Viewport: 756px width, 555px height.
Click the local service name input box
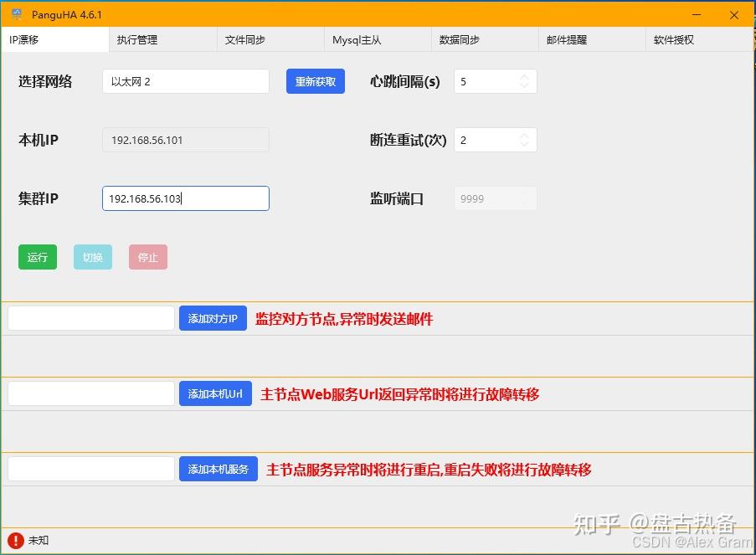pos(91,469)
